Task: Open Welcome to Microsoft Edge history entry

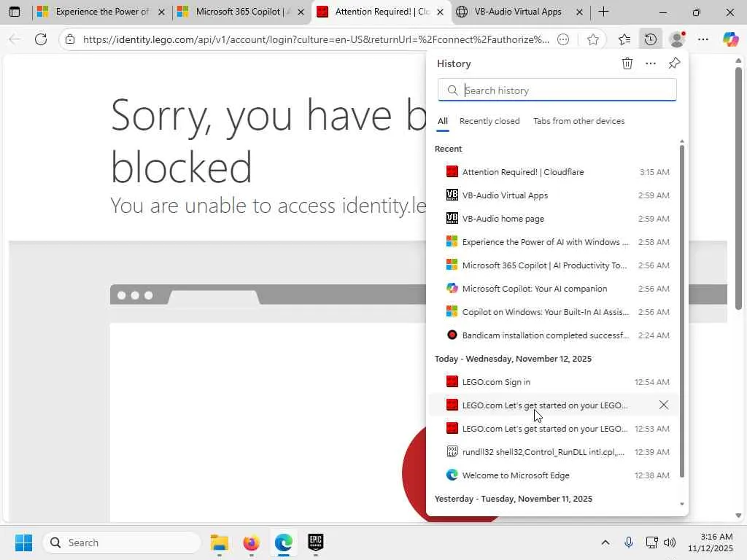Action: (x=553, y=475)
